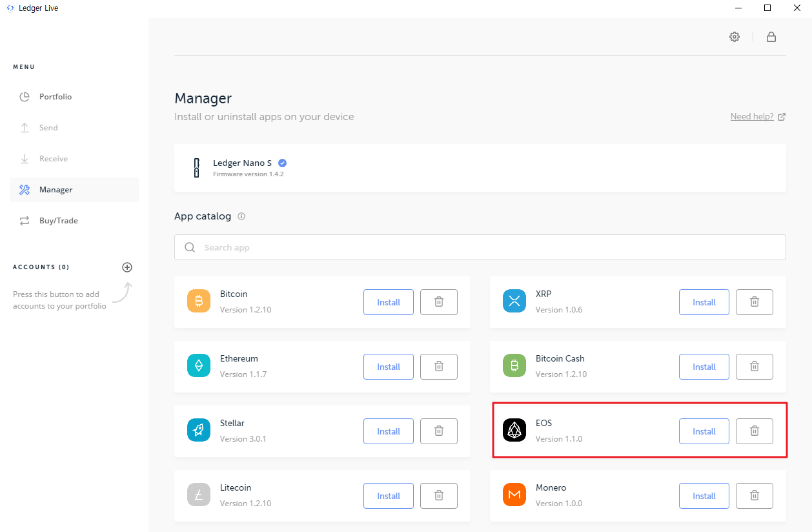
Task: Click the Bitcoin app logo
Action: coord(199,301)
